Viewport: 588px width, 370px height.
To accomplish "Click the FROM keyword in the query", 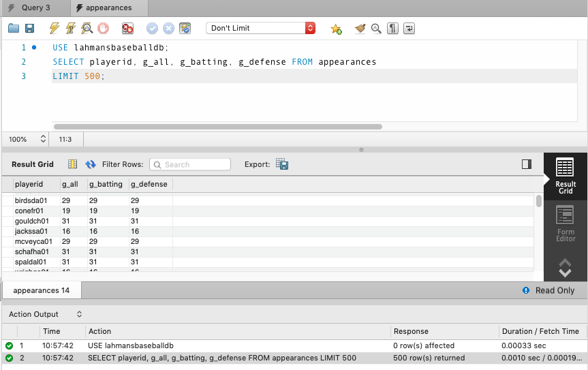I will (303, 62).
